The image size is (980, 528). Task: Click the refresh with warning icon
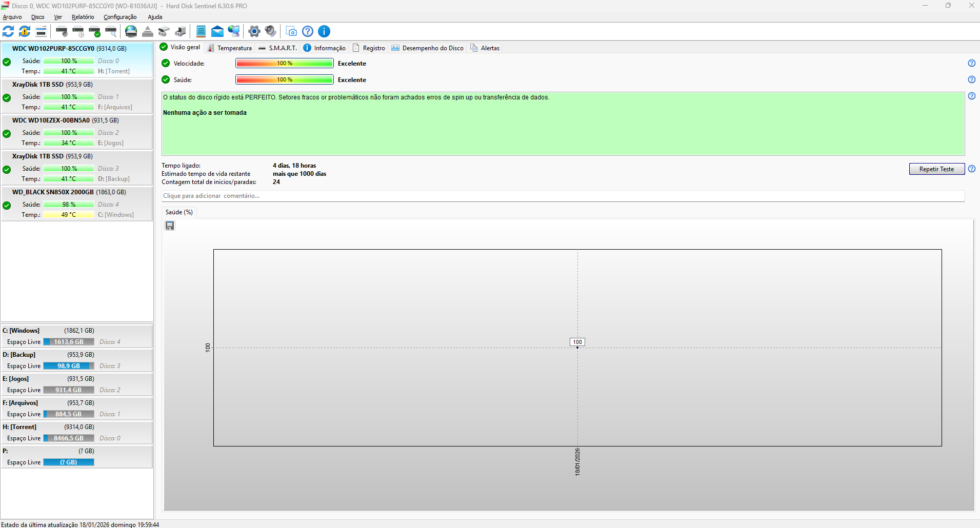coord(25,31)
